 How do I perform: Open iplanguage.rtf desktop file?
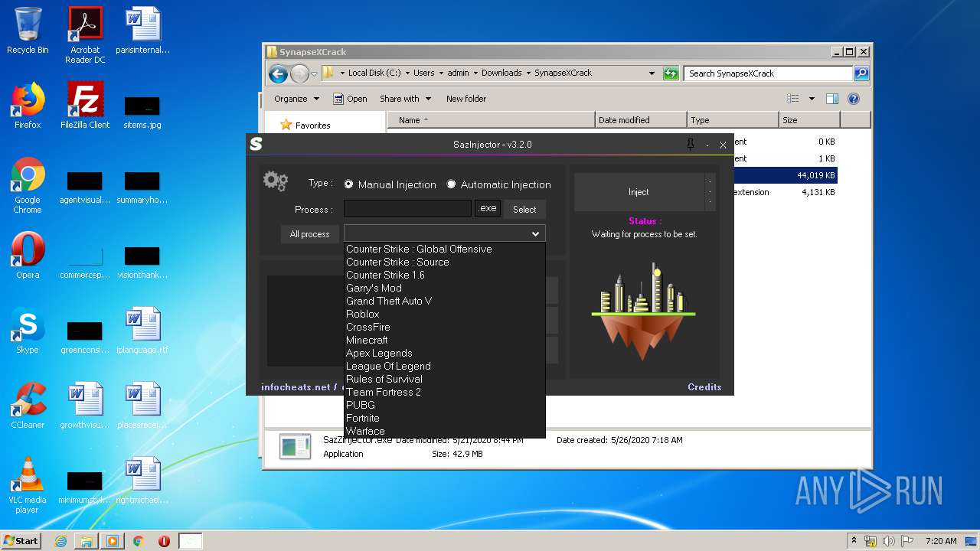click(x=142, y=331)
